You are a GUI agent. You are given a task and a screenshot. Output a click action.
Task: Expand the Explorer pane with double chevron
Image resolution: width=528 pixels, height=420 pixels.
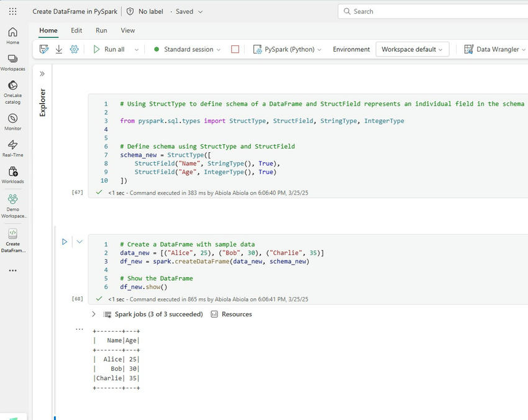pyautogui.click(x=42, y=74)
